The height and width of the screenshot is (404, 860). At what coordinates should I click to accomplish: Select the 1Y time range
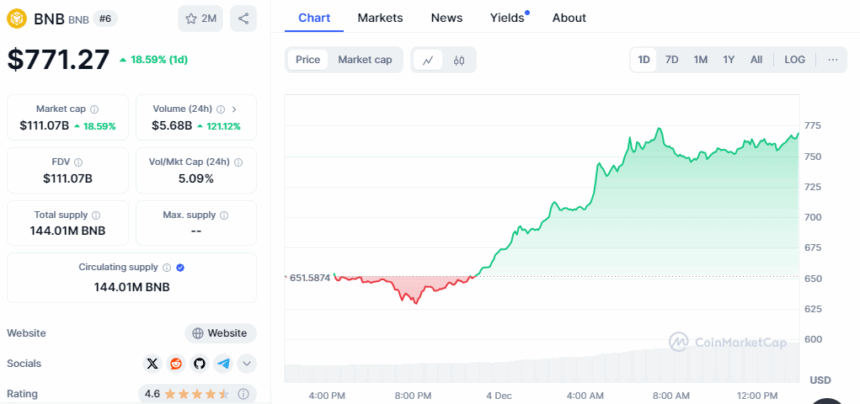[x=728, y=60]
